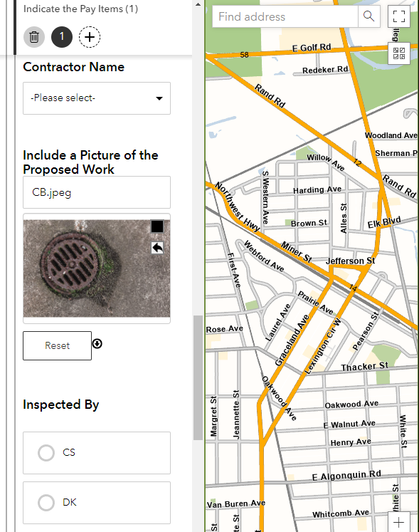This screenshot has width=419, height=532.
Task: Click the catch basin photo thumbnail
Action: tap(97, 268)
